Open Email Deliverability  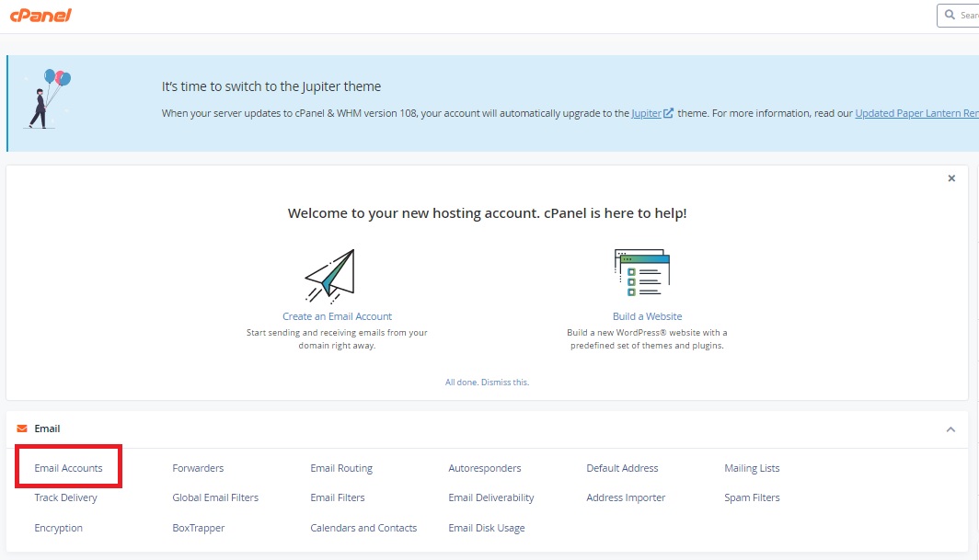tap(491, 497)
